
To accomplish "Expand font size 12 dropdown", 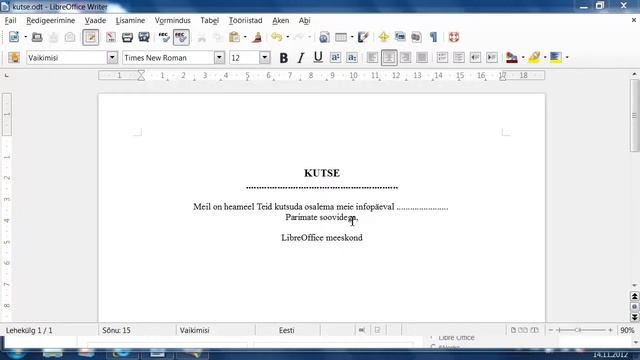I will (264, 58).
